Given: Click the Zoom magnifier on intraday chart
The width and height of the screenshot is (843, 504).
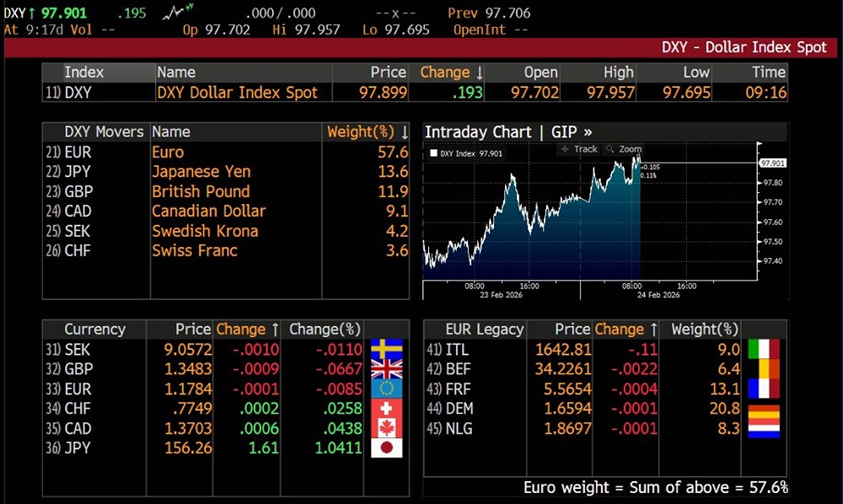Looking at the screenshot, I should click(624, 149).
